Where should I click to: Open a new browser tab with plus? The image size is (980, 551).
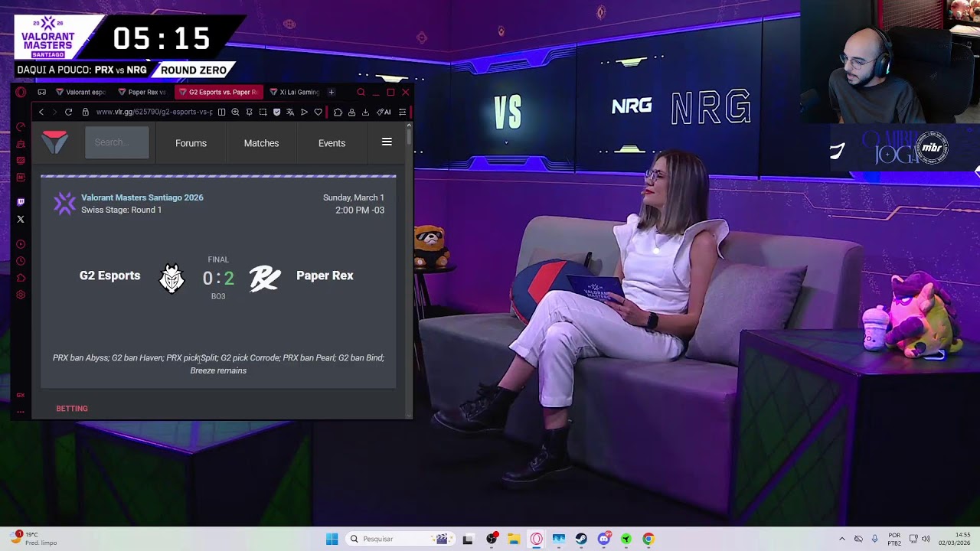click(331, 92)
